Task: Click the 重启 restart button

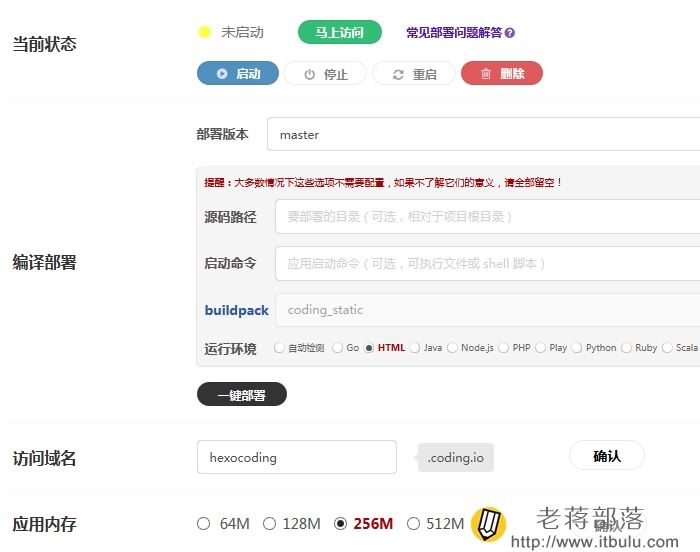Action: pyautogui.click(x=414, y=74)
